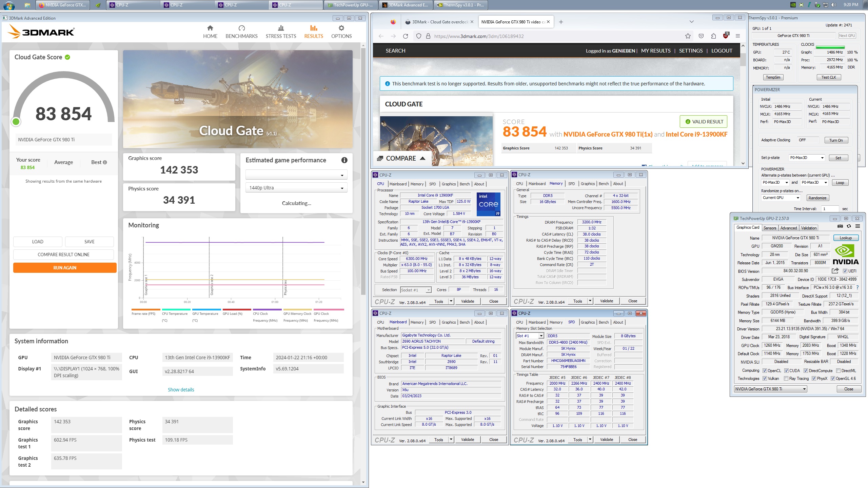Click info icon beside Estimated game performance
868x488 pixels.
click(344, 160)
